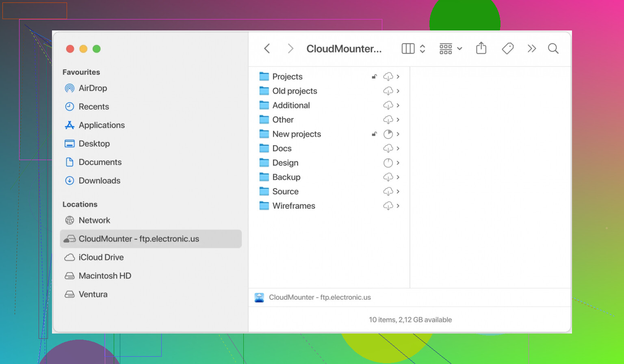Click cloud download icon for Additional
Image resolution: width=624 pixels, height=364 pixels.
[x=388, y=105]
